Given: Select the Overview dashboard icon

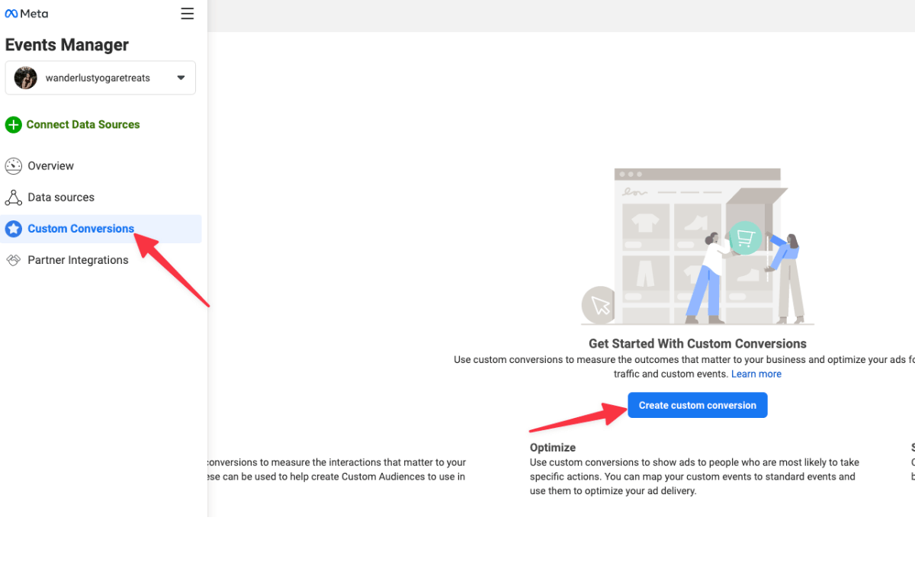Looking at the screenshot, I should click(13, 165).
